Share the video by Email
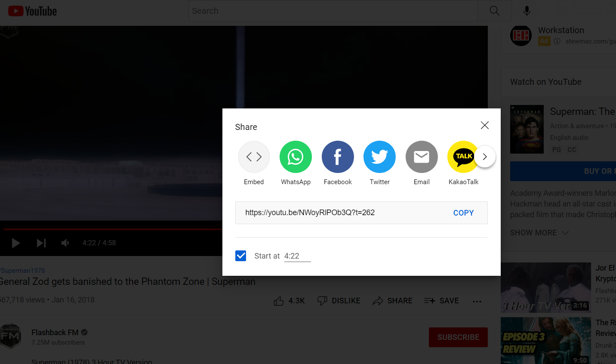616x364 pixels. coord(422,157)
